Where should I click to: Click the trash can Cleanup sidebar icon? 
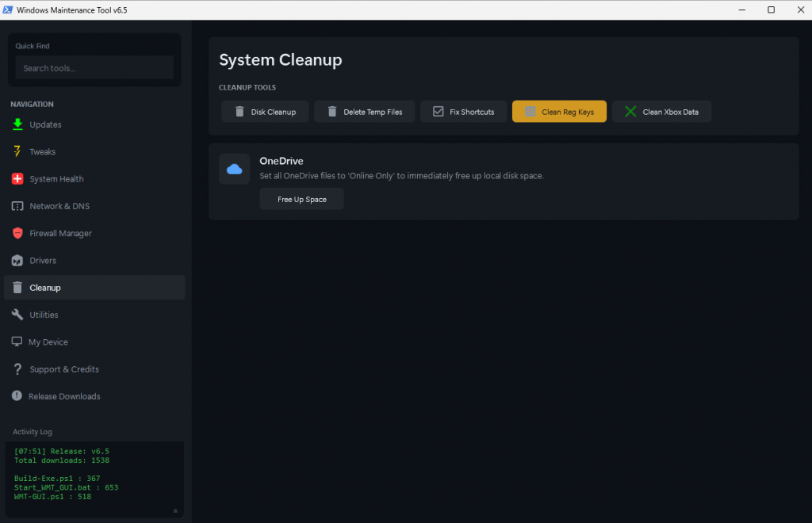[x=17, y=287]
